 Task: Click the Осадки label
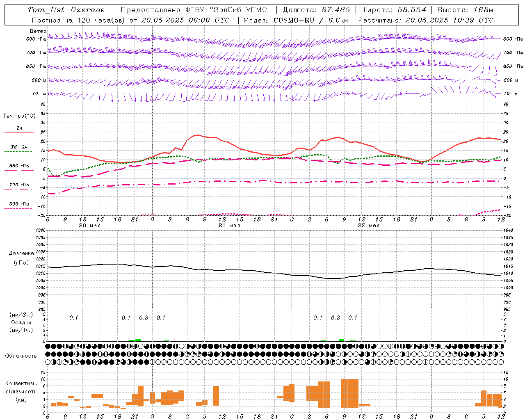tap(21, 322)
